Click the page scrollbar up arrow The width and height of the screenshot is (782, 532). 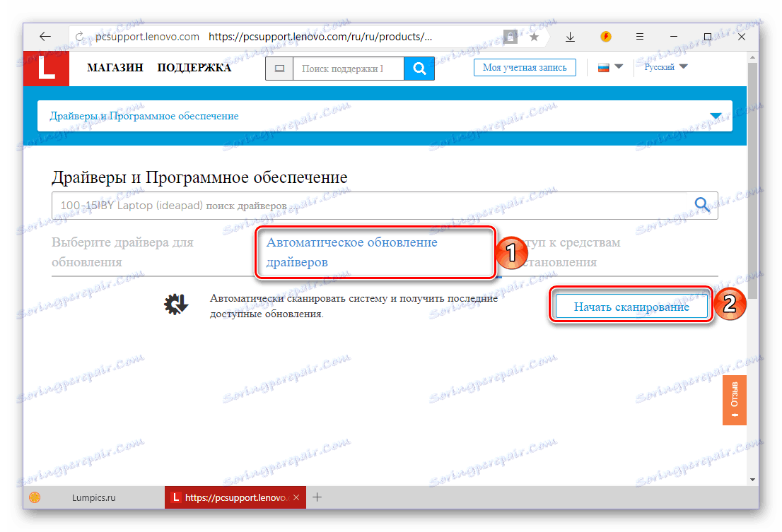(x=752, y=58)
